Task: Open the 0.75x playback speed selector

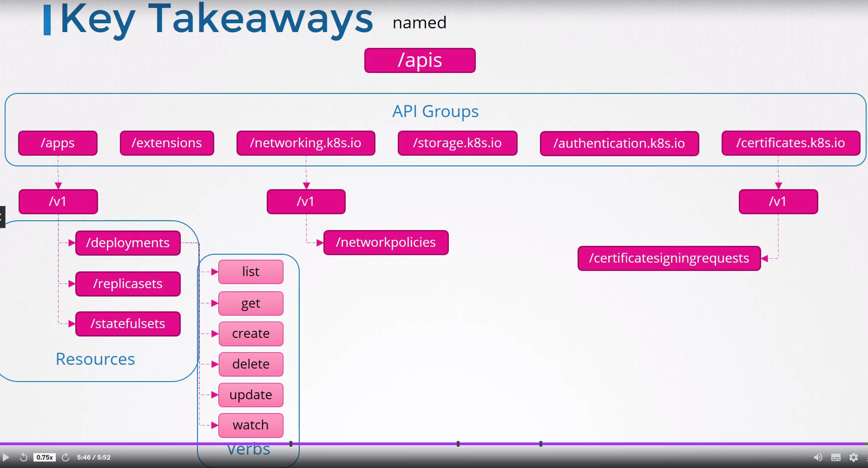Action: 45,457
